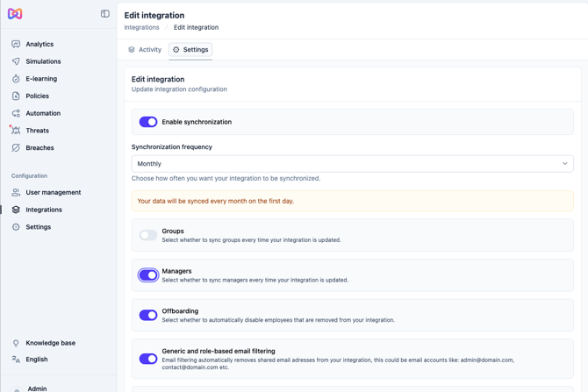
Task: Click the Integrations breadcrumb link
Action: [x=142, y=27]
